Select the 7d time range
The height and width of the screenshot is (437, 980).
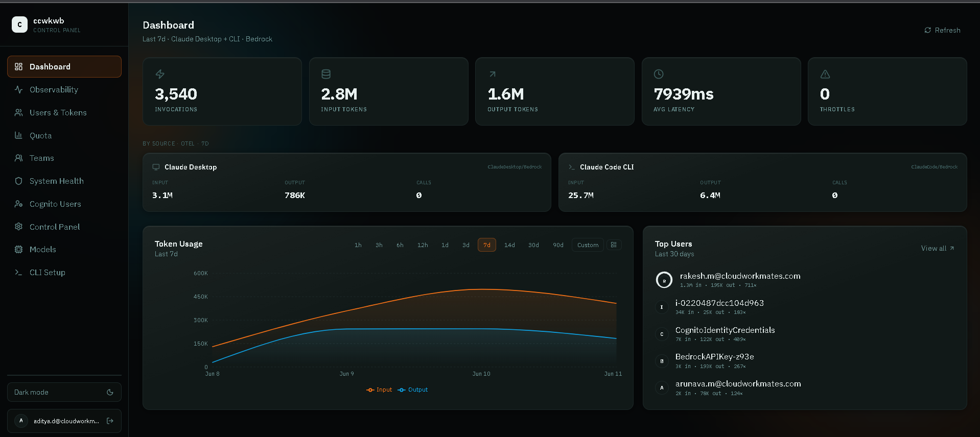(487, 245)
